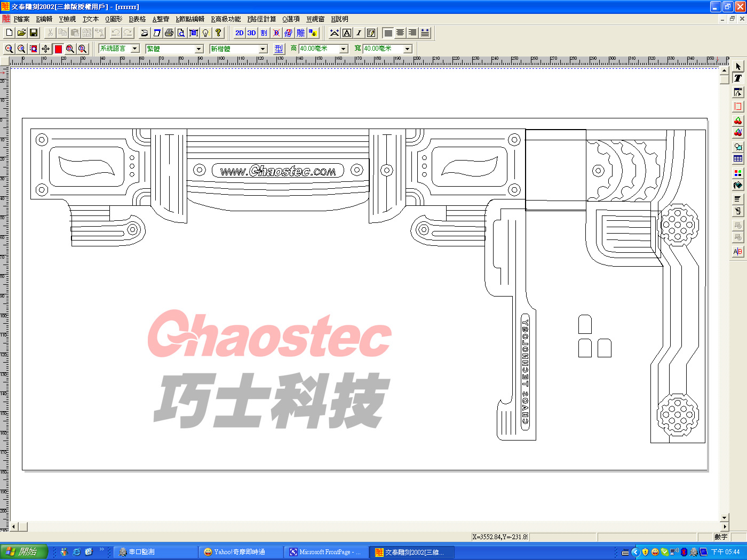Open the A整齊 menu

[x=161, y=19]
